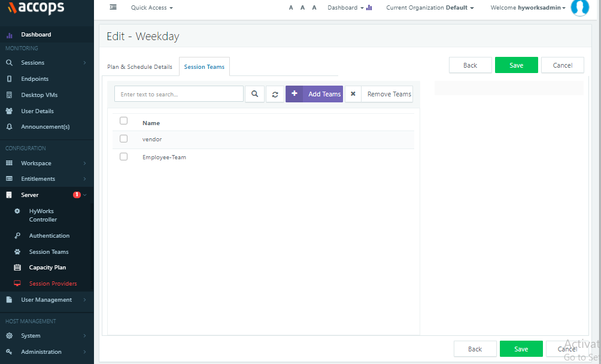601x364 pixels.
Task: Click the hamburger menu toggle icon
Action: [x=113, y=7]
